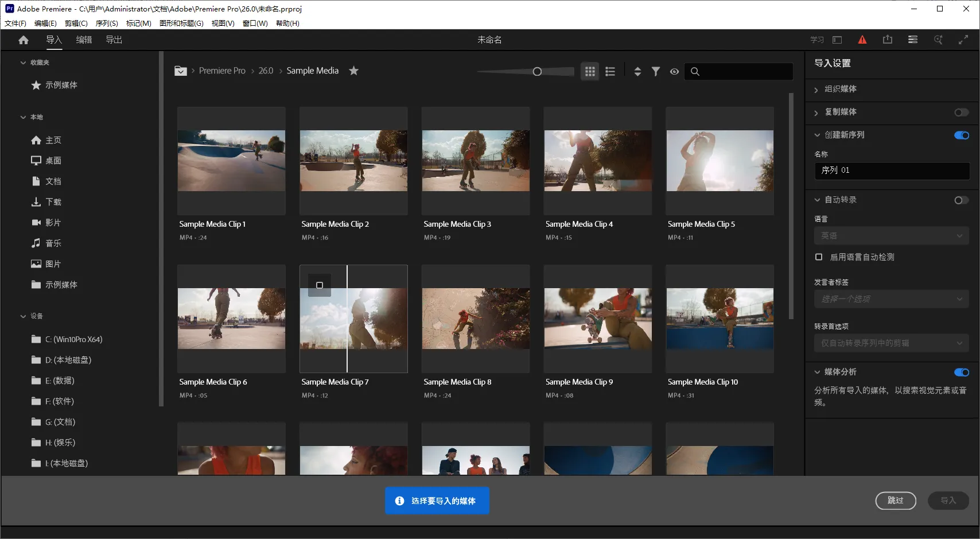The width and height of the screenshot is (980, 539).
Task: Open the quick export icon in header
Action: point(887,40)
